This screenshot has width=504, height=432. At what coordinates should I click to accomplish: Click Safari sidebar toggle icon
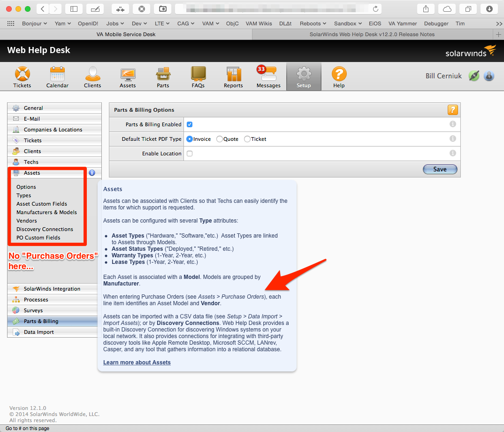(x=74, y=9)
